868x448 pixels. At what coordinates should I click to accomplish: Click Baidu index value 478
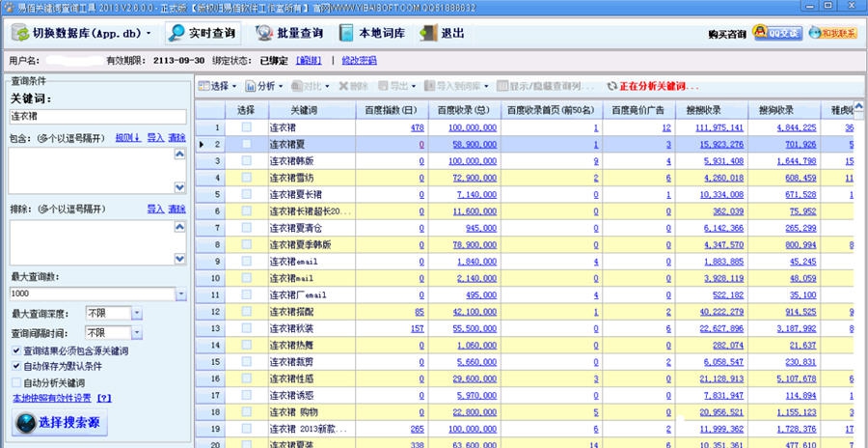(x=418, y=127)
